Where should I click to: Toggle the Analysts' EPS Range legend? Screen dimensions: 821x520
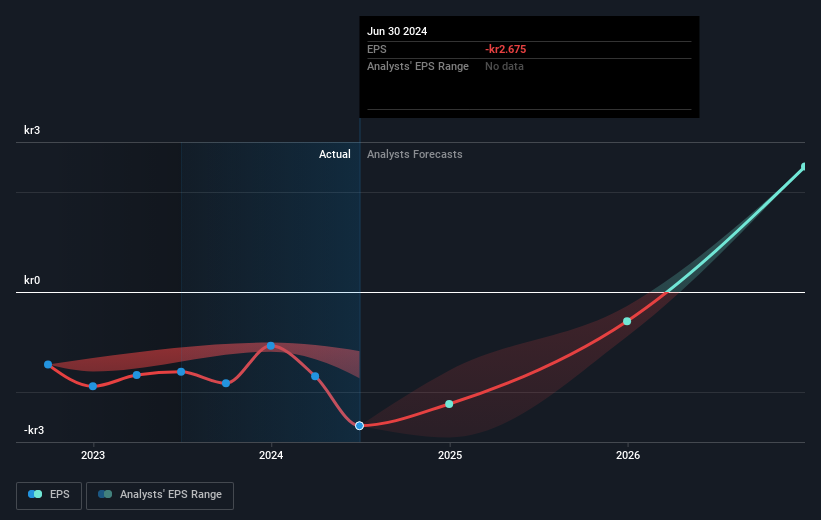pyautogui.click(x=160, y=495)
